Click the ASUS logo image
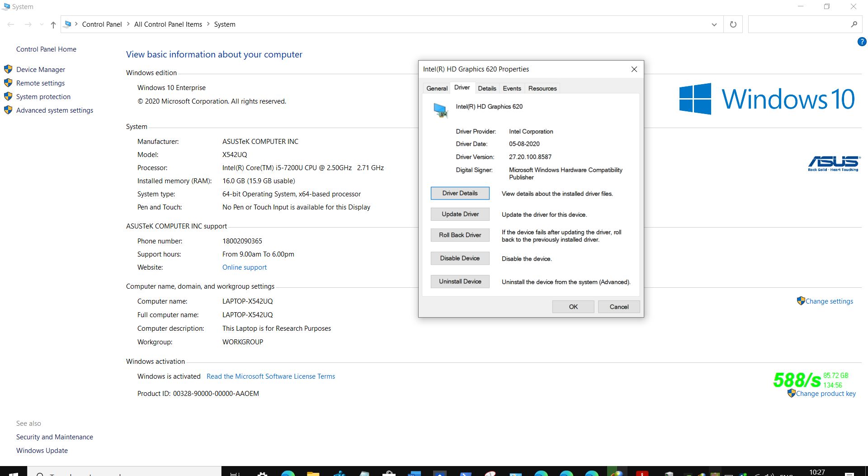This screenshot has width=868, height=476. (834, 163)
